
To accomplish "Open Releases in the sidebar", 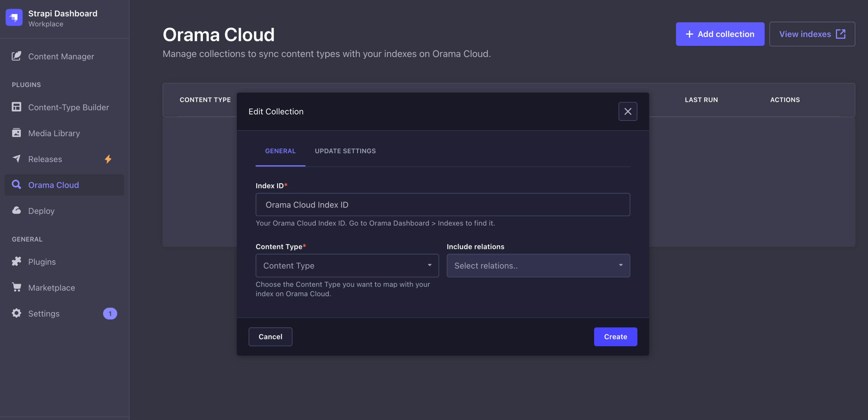I will tap(64, 159).
